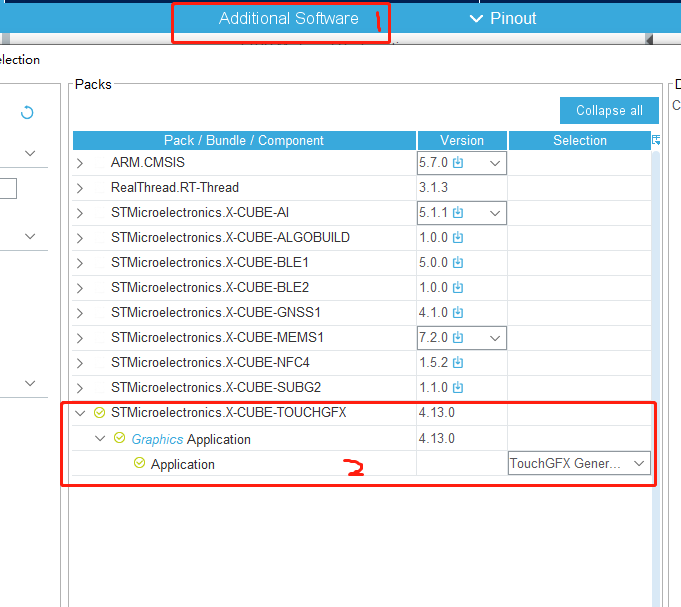Click download icon for ARM.CMSIS 5.7.0

(x=458, y=162)
